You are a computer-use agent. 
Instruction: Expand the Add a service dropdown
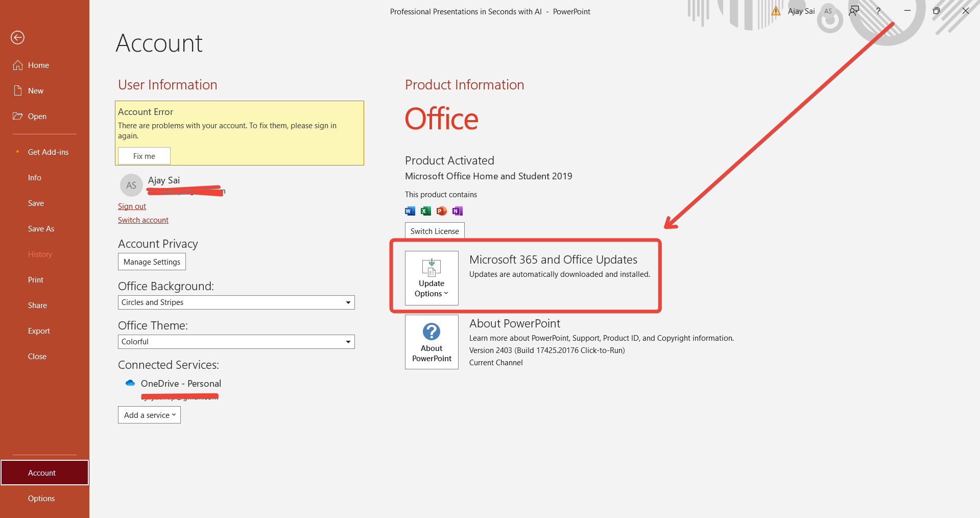[149, 415]
